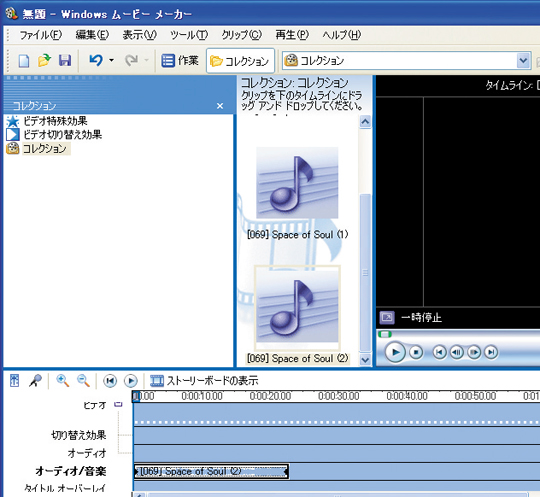The height and width of the screenshot is (497, 540).
Task: Rewind the timeline to start
Action: [x=110, y=381]
